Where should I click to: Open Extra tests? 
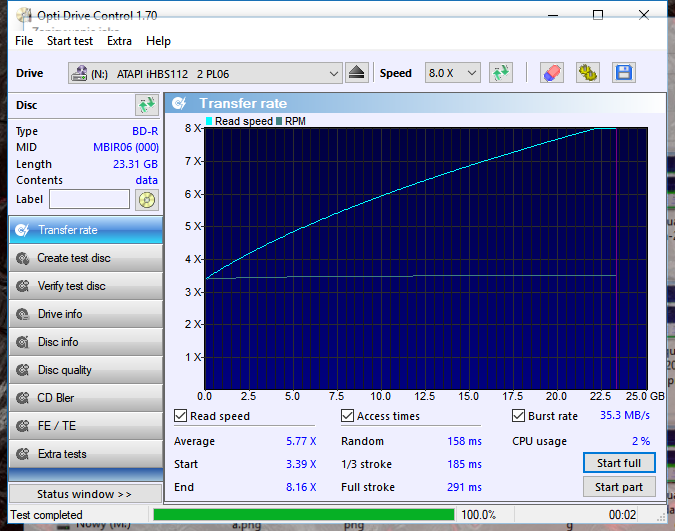click(86, 454)
